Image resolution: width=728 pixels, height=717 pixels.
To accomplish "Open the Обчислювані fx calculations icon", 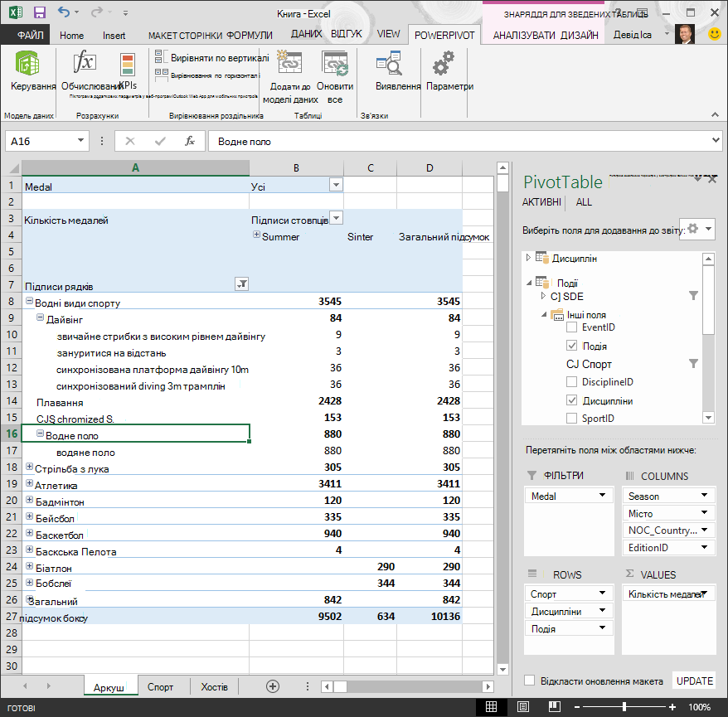I will [x=85, y=61].
